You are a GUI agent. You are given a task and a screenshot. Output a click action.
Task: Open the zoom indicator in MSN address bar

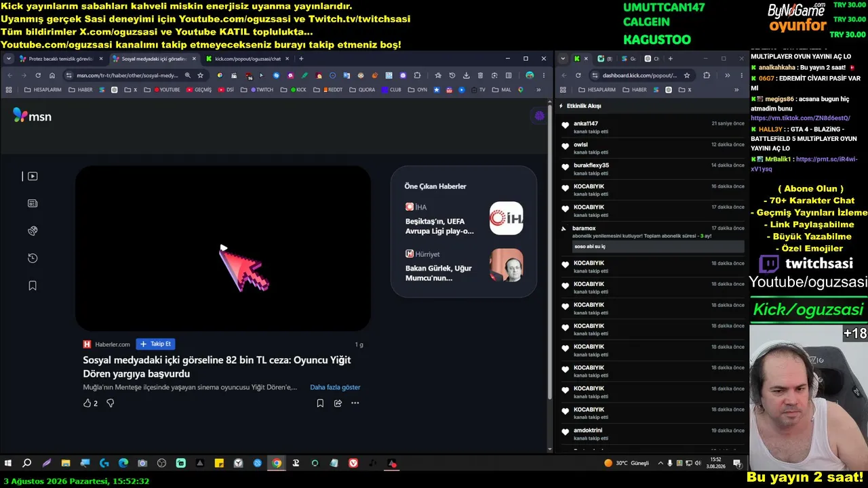click(188, 75)
